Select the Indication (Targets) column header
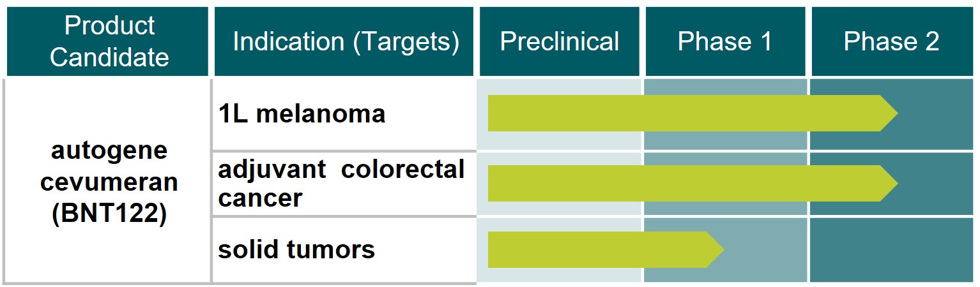This screenshot has width=980, height=287. (x=346, y=41)
